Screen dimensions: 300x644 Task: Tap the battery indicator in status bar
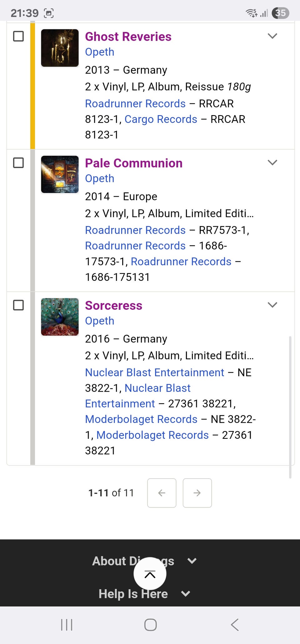tap(280, 13)
